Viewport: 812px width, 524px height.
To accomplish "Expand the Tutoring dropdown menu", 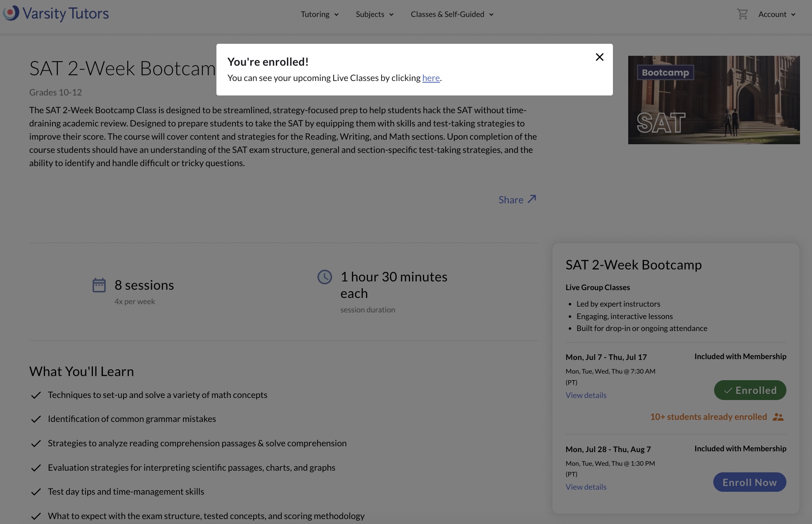I will (319, 14).
